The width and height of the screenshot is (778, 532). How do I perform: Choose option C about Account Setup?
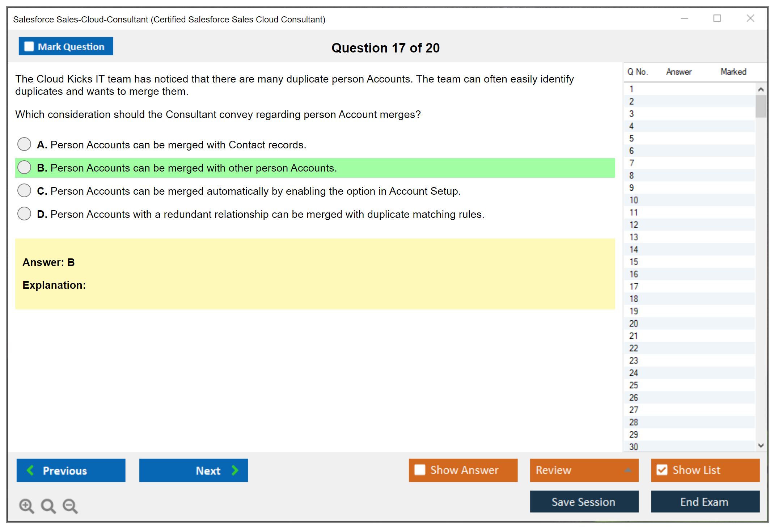[24, 190]
